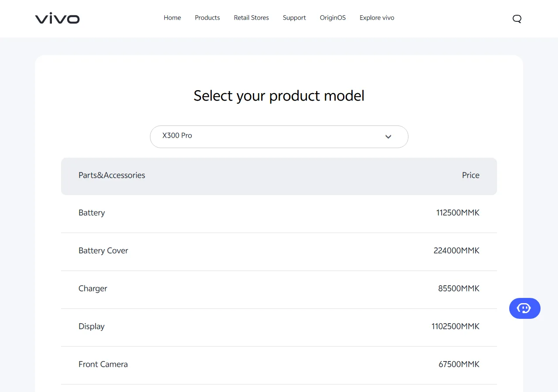The width and height of the screenshot is (558, 392).
Task: Open the search icon in header
Action: pos(517,18)
